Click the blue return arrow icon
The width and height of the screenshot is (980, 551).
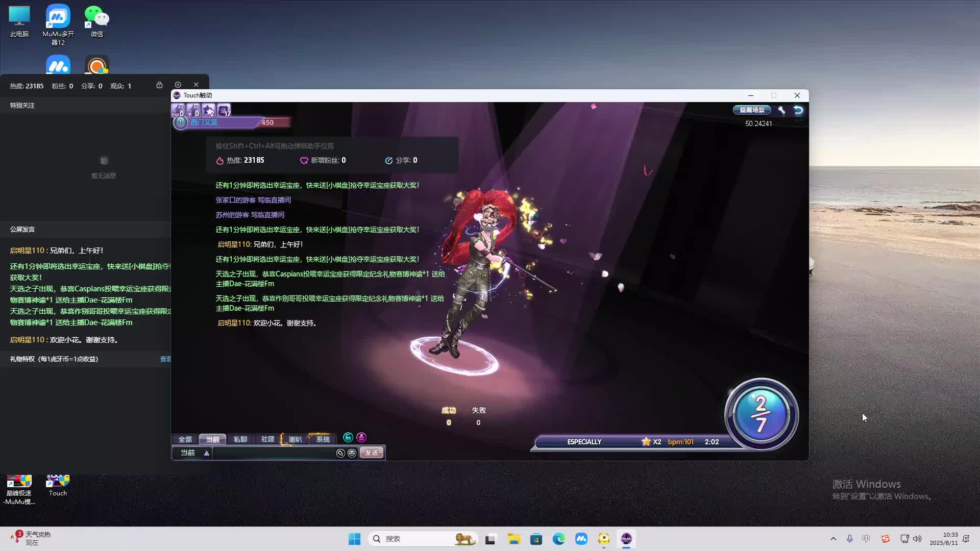(798, 110)
